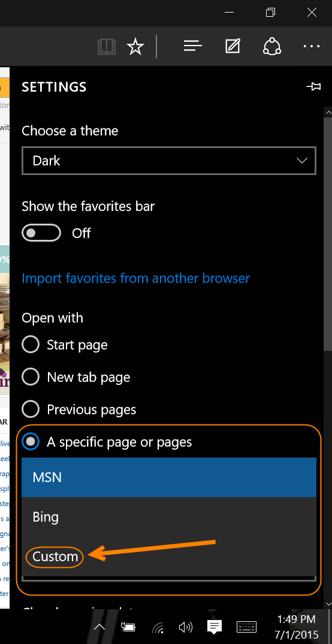Image resolution: width=332 pixels, height=644 pixels.
Task: Pin the Settings pane
Action: point(313,87)
